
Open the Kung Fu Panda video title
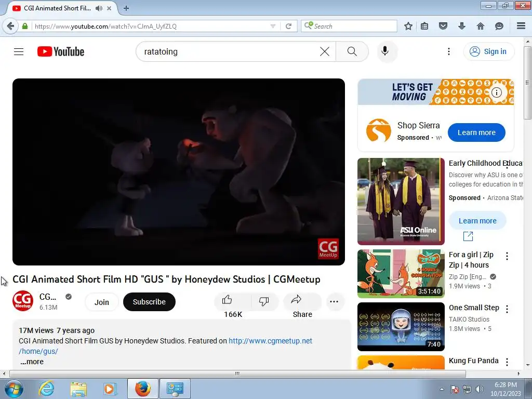point(474,361)
